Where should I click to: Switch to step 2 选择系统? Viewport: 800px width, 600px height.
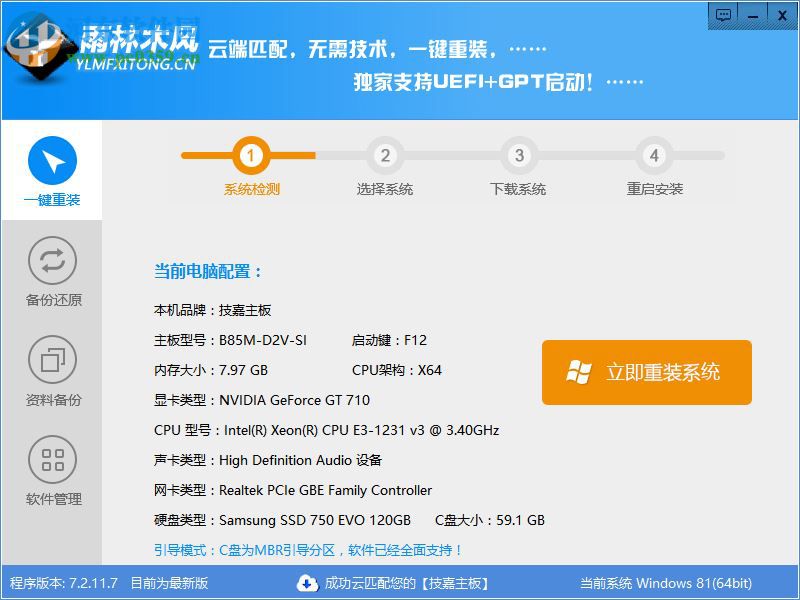(386, 155)
